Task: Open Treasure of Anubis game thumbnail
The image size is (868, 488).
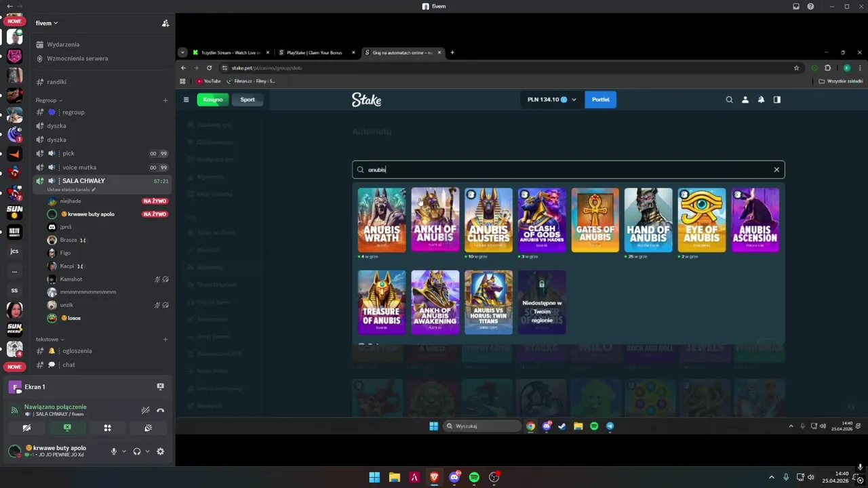Action: (382, 302)
